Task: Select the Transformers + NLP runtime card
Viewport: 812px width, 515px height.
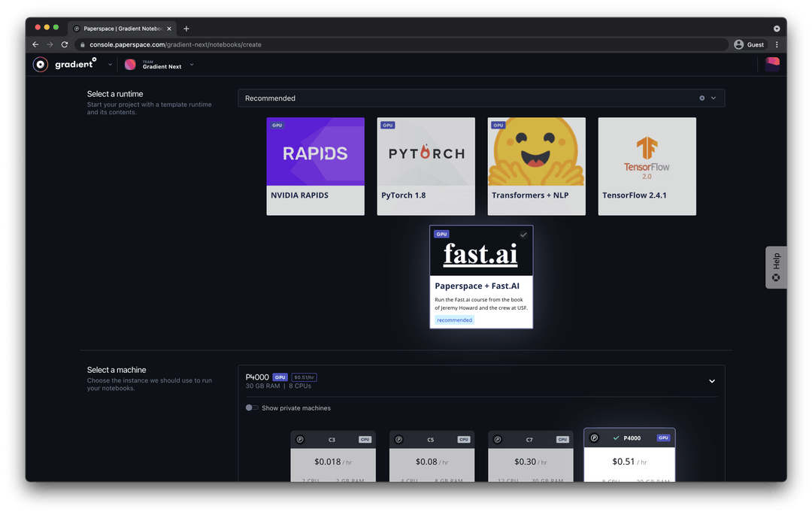Action: tap(536, 165)
